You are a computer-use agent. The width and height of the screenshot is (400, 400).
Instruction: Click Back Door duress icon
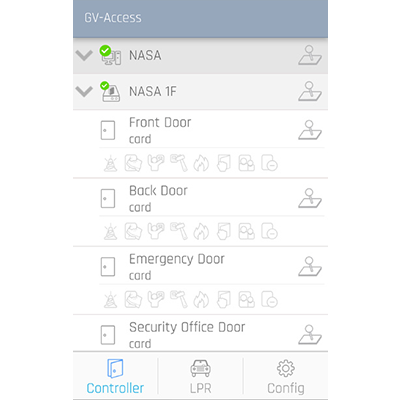[x=156, y=231]
